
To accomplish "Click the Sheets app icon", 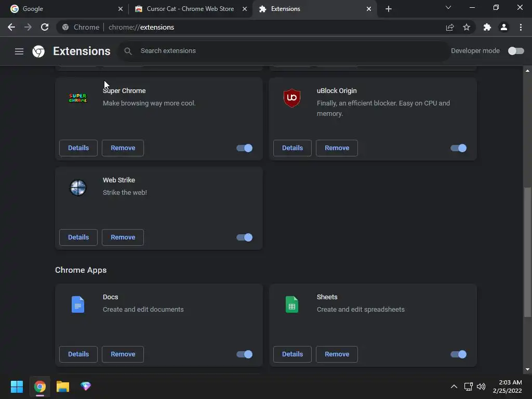I will coord(292,304).
